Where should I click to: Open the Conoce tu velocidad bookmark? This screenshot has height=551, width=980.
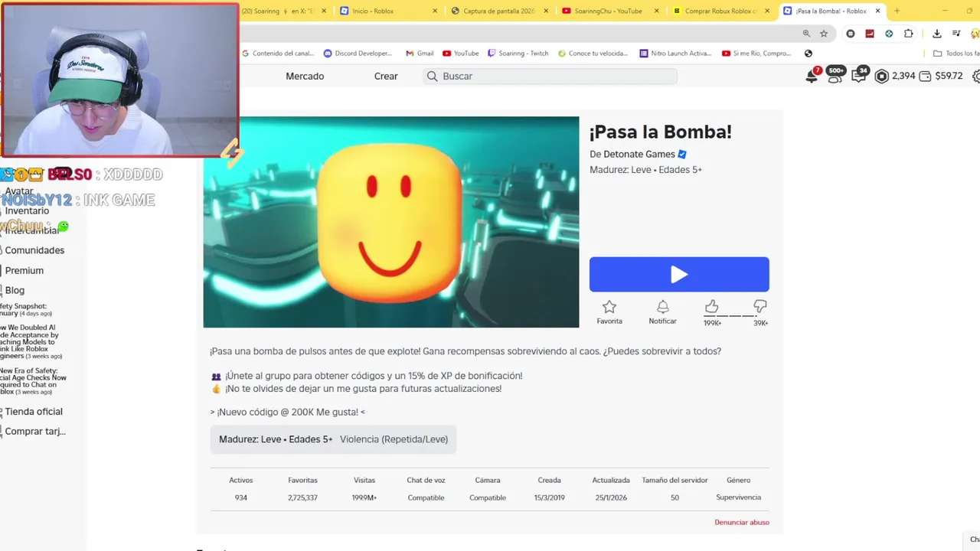593,54
